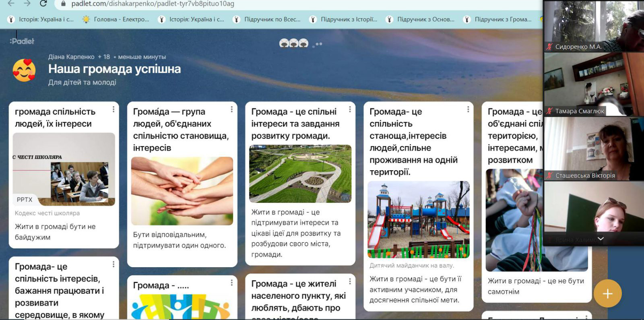Click the caption Кодекс честі школяра
This screenshot has height=320, width=644.
47,213
